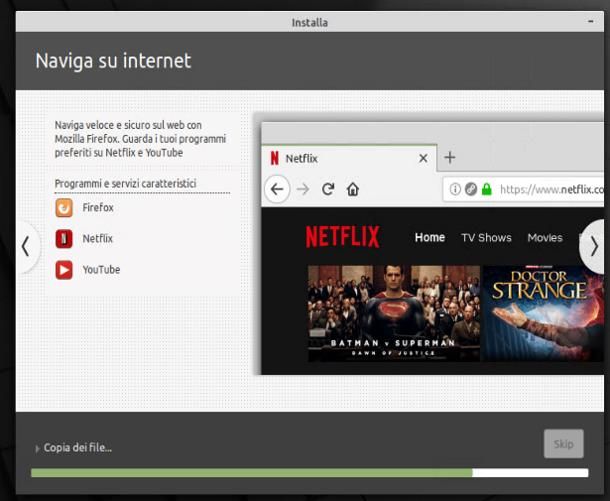
Task: Go to previous slide with left arrow
Action: (x=26, y=246)
